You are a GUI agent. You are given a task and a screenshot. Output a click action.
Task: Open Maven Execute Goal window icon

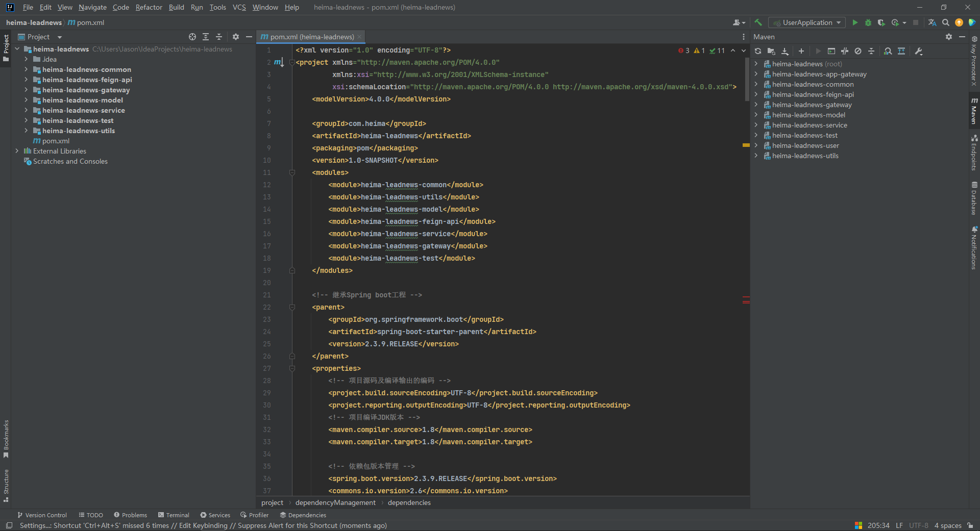pos(831,51)
